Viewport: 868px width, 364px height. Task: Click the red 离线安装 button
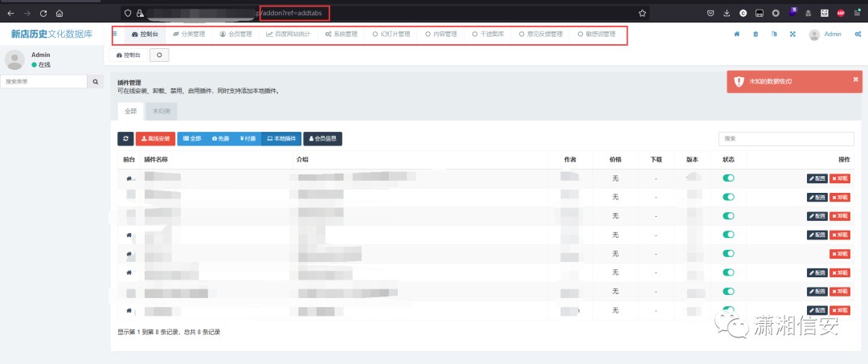156,139
